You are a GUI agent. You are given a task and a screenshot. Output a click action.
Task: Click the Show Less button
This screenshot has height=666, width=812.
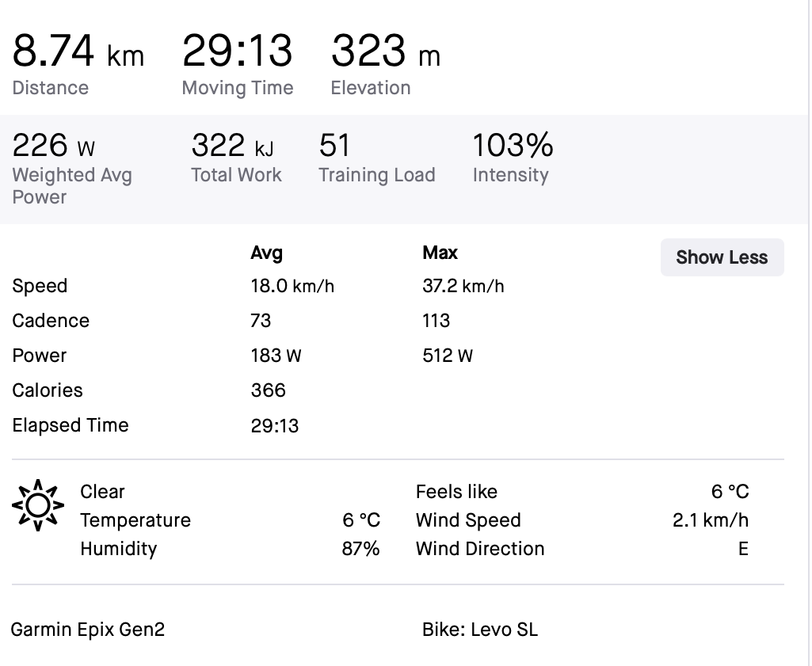pos(722,257)
